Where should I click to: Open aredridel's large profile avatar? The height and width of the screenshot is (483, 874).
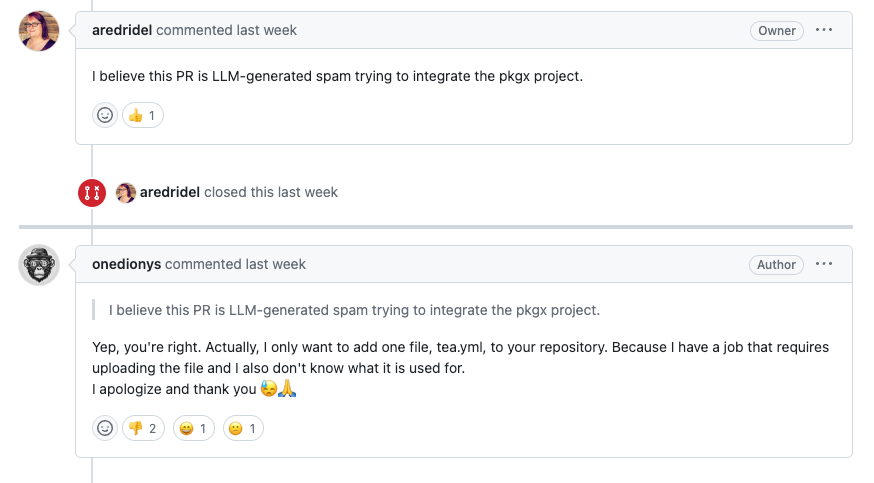39,31
